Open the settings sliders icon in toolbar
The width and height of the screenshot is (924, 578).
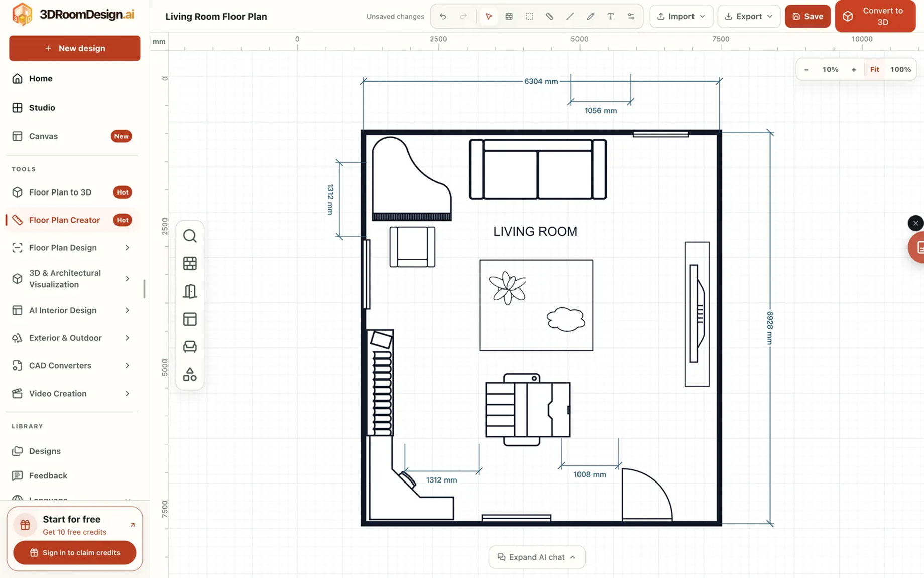[x=631, y=16]
